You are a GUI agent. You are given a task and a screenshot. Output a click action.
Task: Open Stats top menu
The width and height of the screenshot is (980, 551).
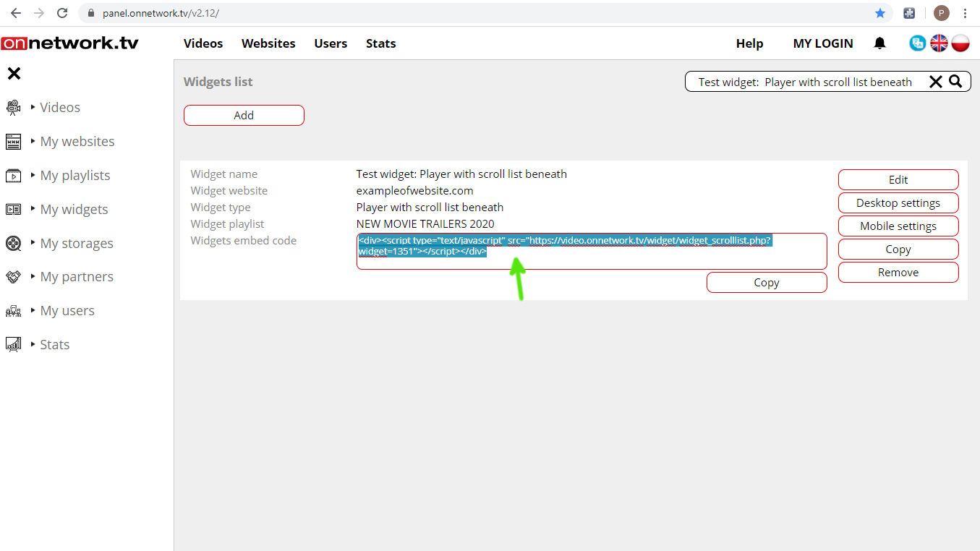point(380,43)
